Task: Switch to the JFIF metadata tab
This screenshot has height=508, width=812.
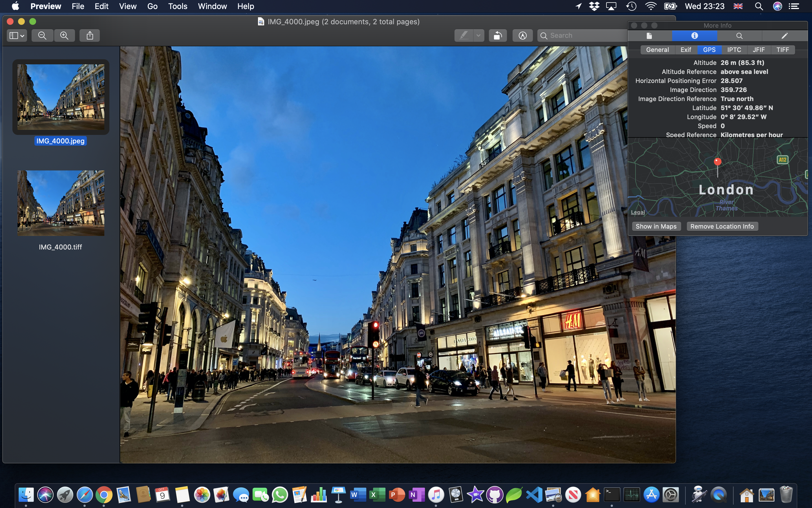Action: [x=759, y=50]
